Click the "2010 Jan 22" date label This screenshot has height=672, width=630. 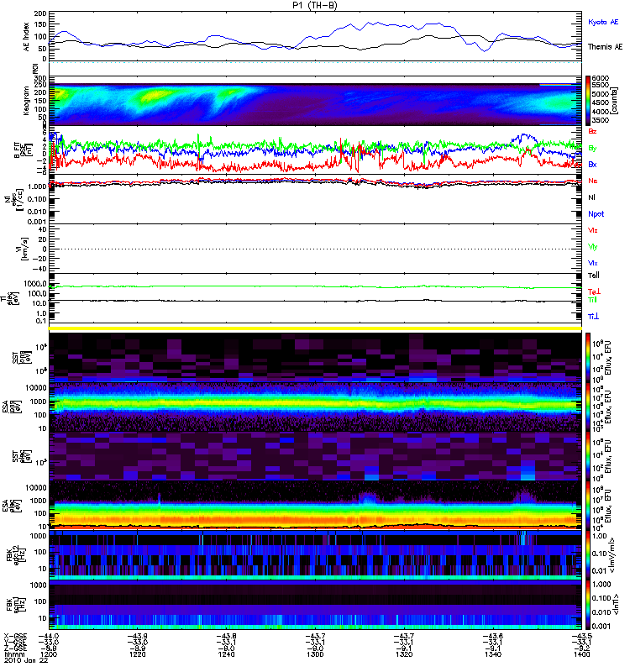point(26,660)
